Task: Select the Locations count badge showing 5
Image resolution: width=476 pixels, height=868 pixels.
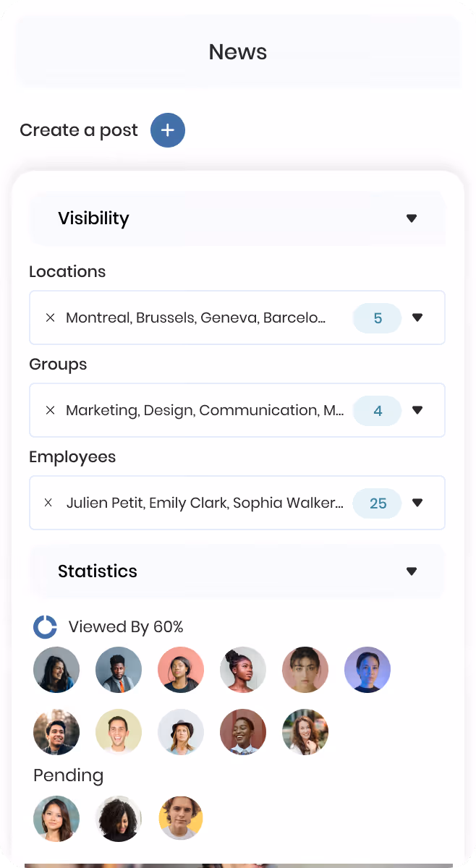Action: [378, 318]
